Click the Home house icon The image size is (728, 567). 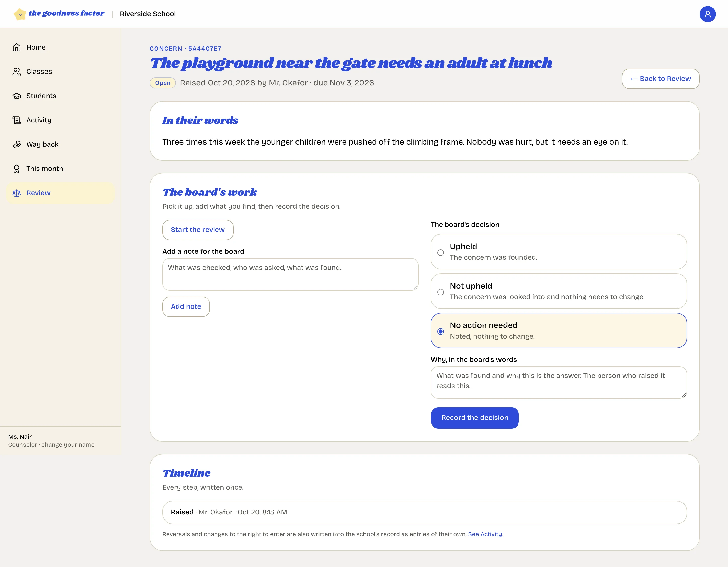point(17,47)
